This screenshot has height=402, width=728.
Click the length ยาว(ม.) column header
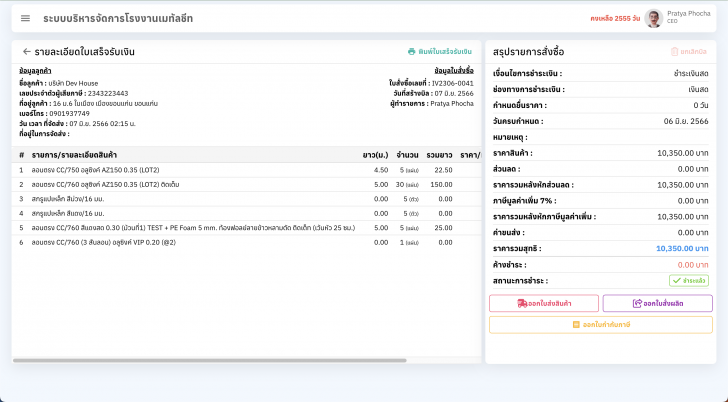coord(375,155)
